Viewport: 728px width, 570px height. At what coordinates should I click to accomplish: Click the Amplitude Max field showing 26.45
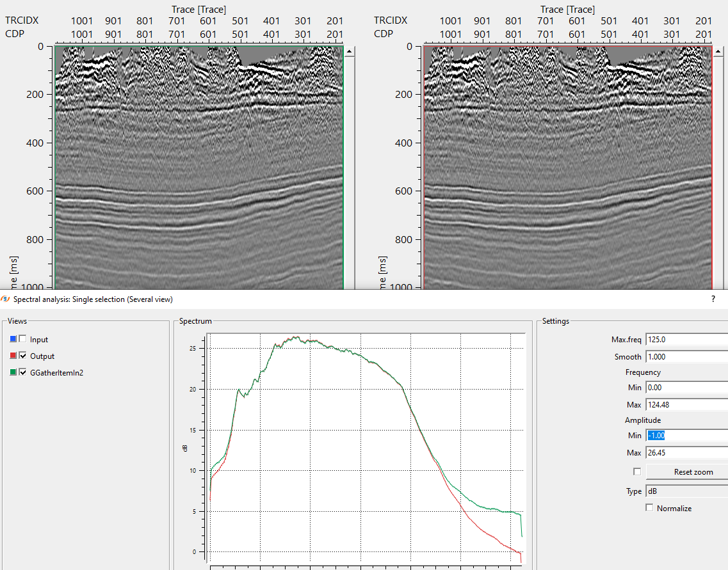686,453
